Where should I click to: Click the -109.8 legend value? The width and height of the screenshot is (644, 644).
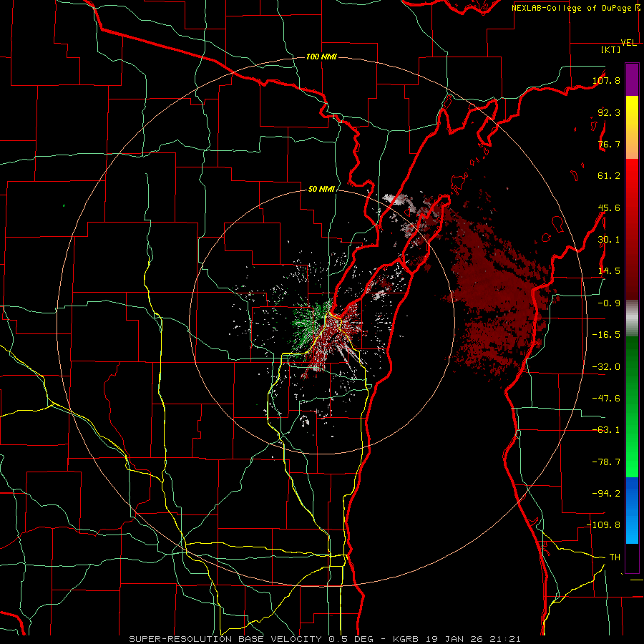(603, 525)
